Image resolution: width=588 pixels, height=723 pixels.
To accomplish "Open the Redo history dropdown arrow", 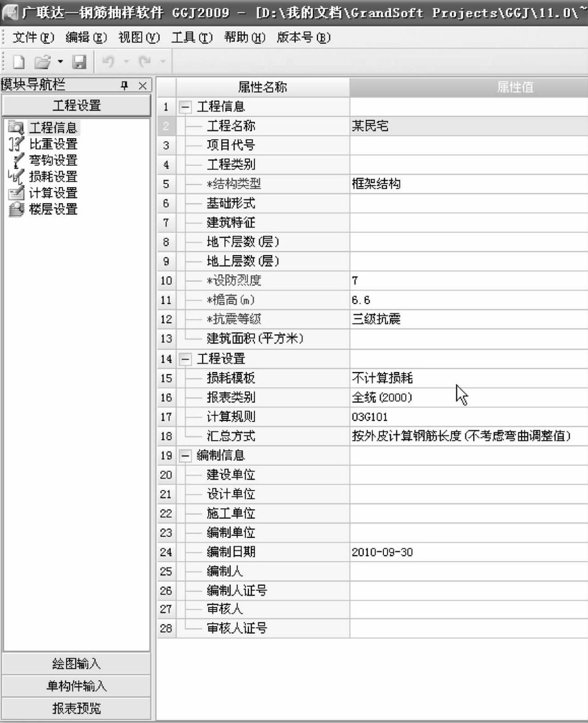I will click(x=163, y=61).
